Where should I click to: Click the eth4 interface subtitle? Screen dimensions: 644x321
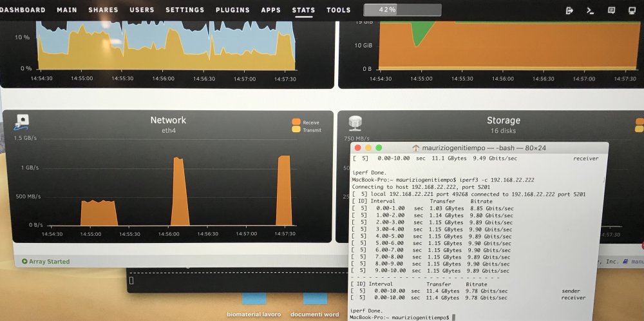click(x=168, y=130)
